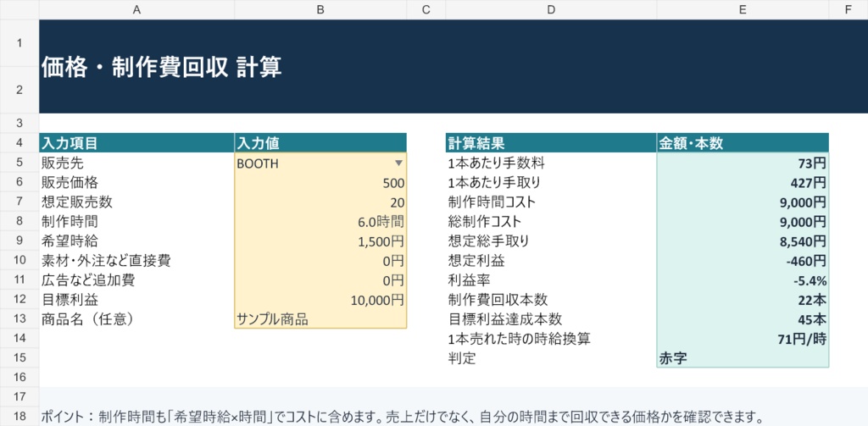This screenshot has height=426, width=868.
Task: Click the 計算結果 header cell
Action: 551,143
